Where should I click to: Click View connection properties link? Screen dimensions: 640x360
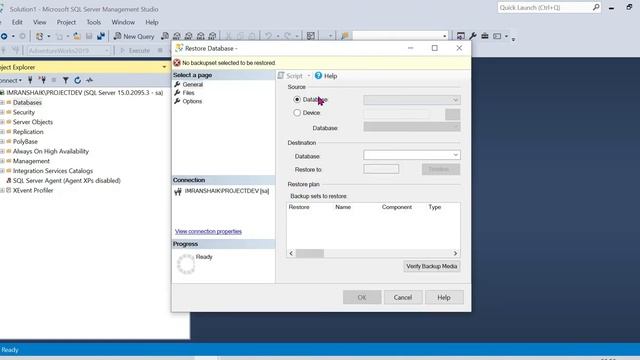(208, 231)
